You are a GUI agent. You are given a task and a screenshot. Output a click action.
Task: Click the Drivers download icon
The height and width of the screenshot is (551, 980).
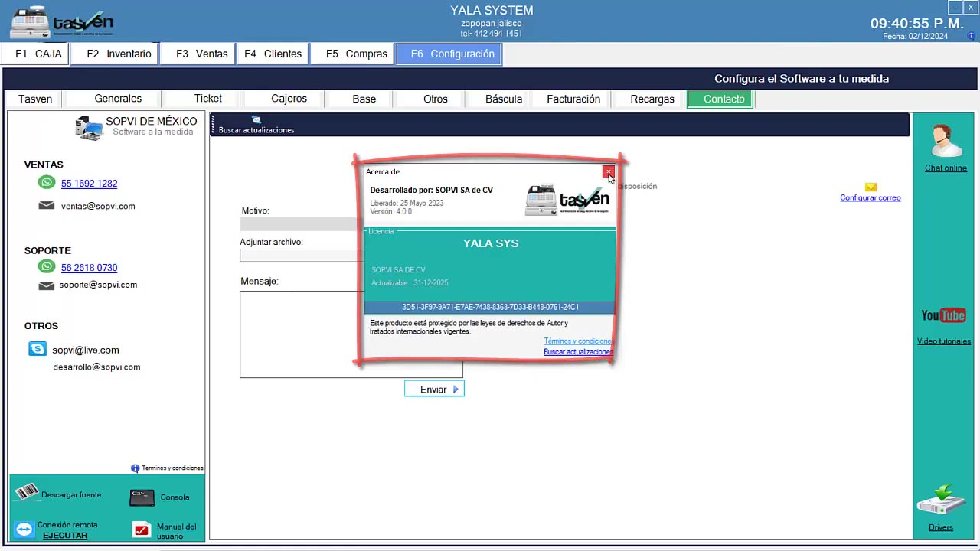941,500
